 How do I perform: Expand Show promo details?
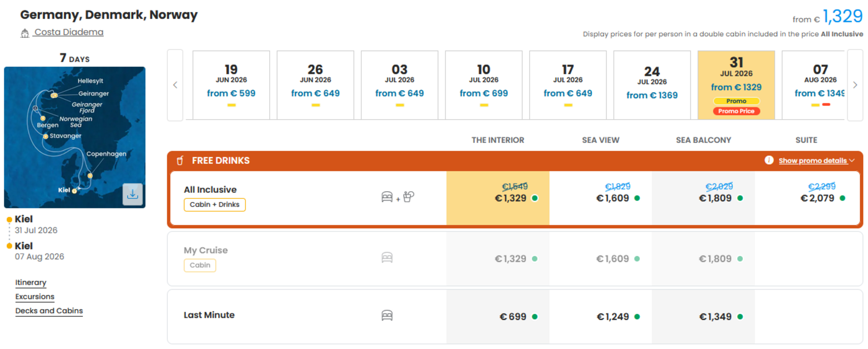(817, 161)
